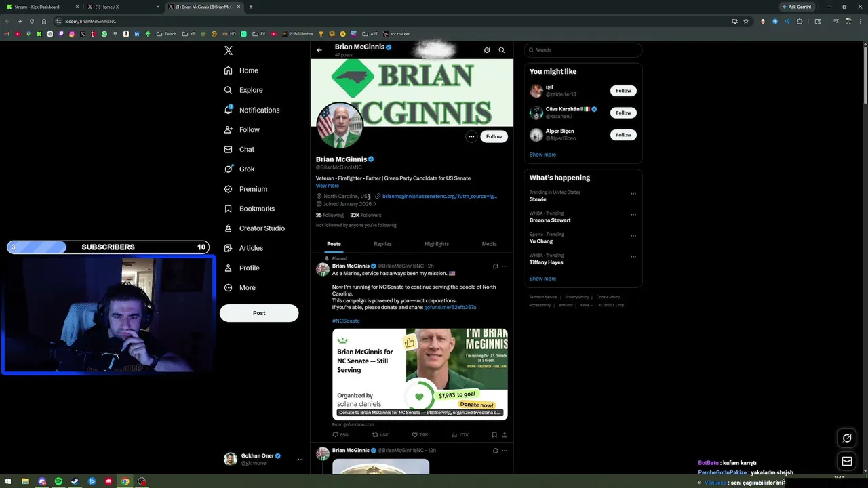The width and height of the screenshot is (868, 488).
Task: Click Grok icon in profile header
Action: [x=487, y=50]
